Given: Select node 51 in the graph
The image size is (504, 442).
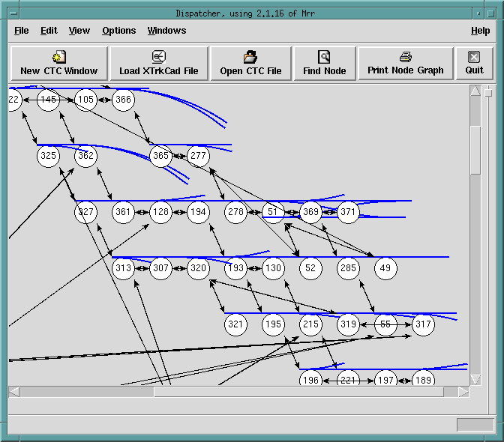Looking at the screenshot, I should click(273, 212).
